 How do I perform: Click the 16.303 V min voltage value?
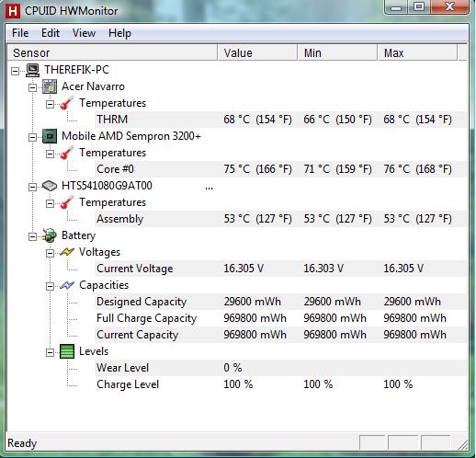(x=323, y=269)
